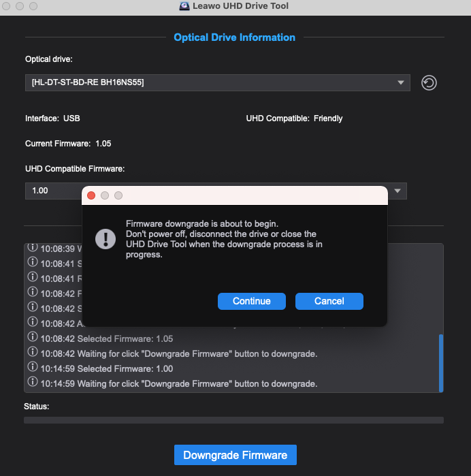Click Leawo app icon in title bar
Viewport: 471px width, 476px height.
184,6
